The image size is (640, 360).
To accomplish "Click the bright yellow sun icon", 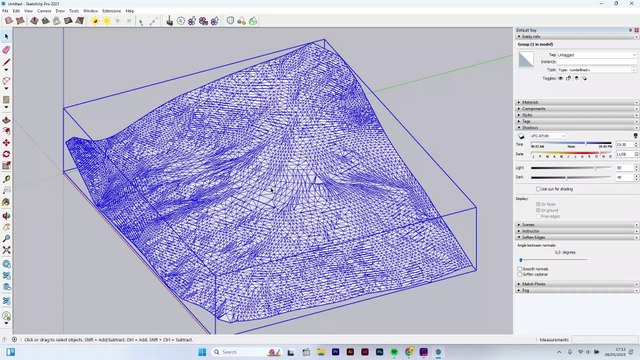I will tap(106, 20).
